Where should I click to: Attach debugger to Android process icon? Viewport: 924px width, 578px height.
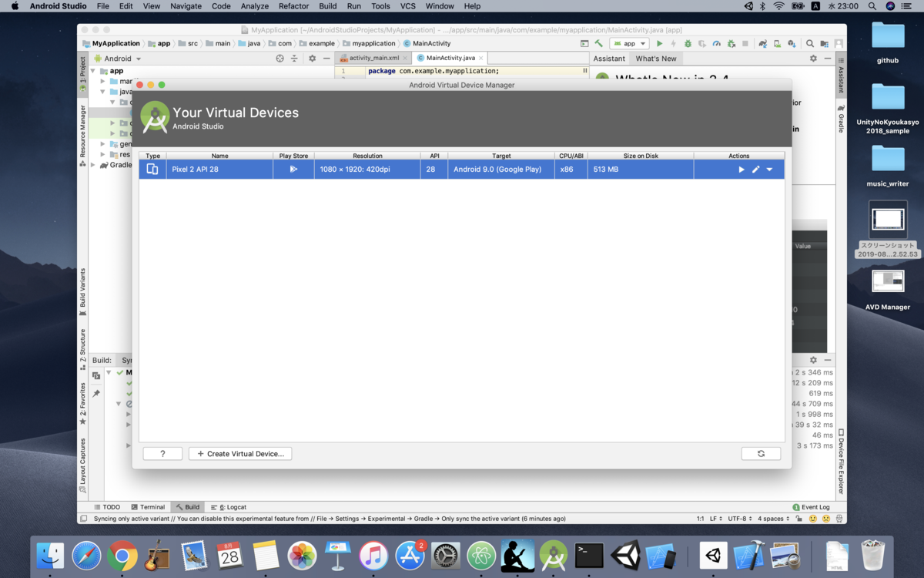click(x=731, y=44)
